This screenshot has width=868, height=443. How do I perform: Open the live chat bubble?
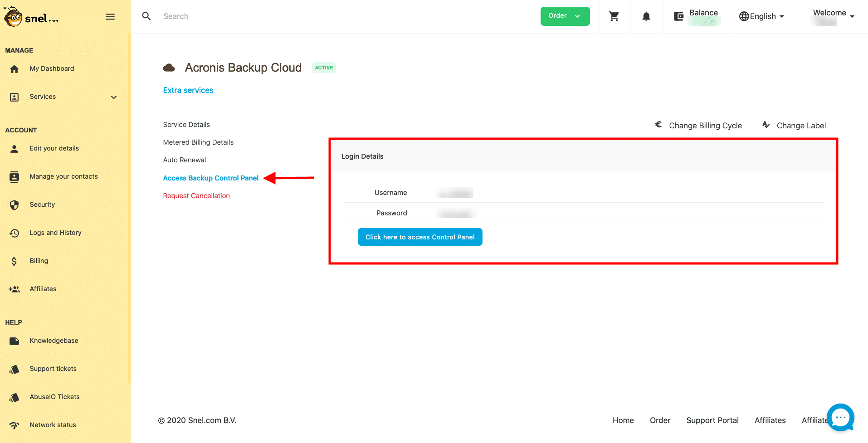click(840, 417)
